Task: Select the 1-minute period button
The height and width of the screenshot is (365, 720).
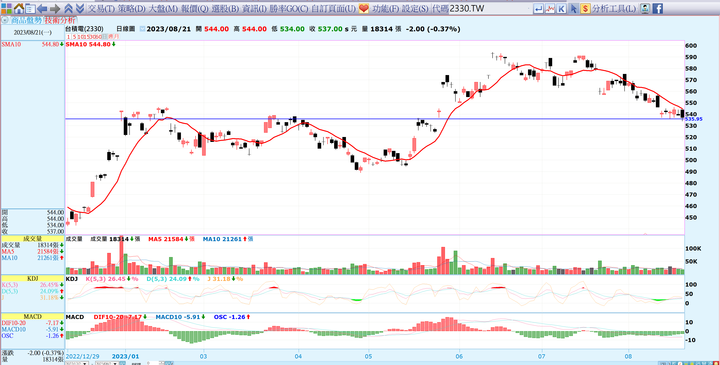Action: 68,37
